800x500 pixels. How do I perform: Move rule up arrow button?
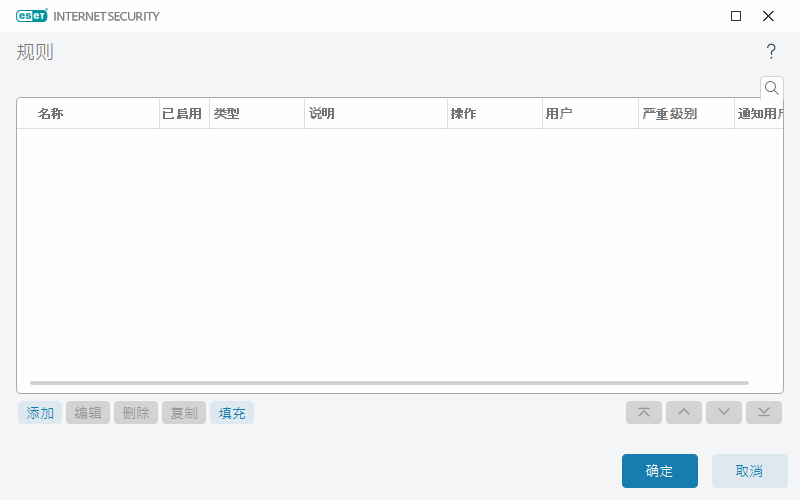684,412
